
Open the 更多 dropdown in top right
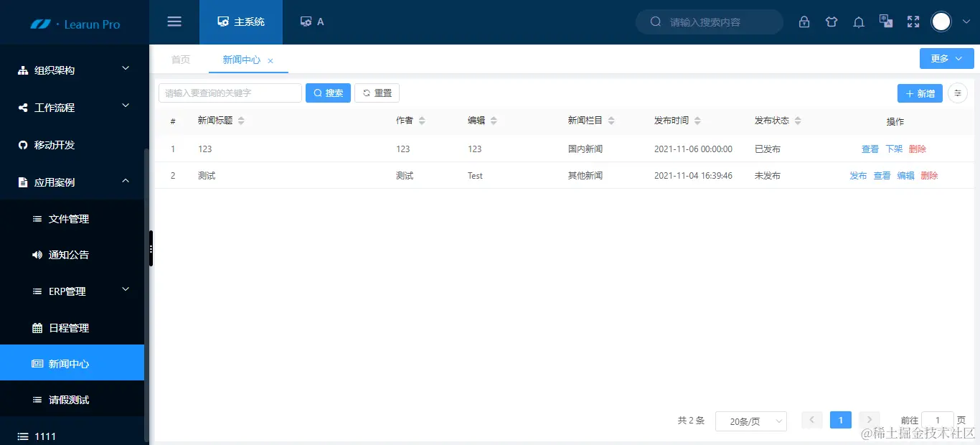(x=946, y=58)
